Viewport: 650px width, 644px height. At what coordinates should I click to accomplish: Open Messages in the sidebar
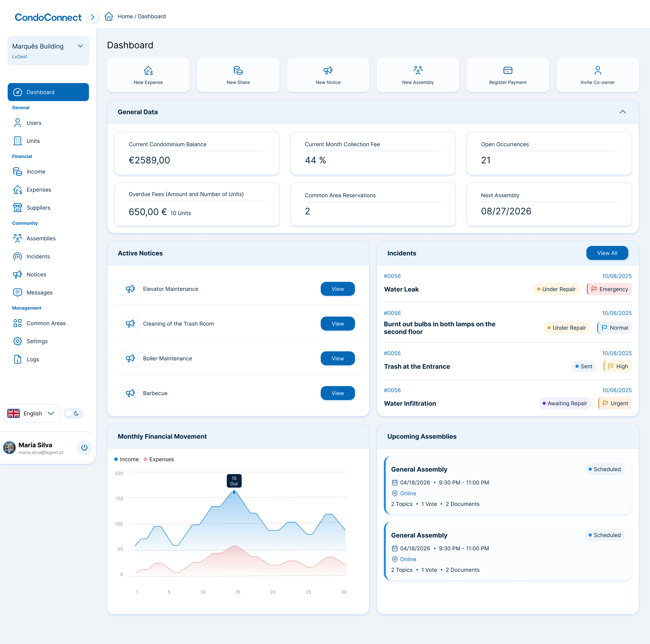48,293
